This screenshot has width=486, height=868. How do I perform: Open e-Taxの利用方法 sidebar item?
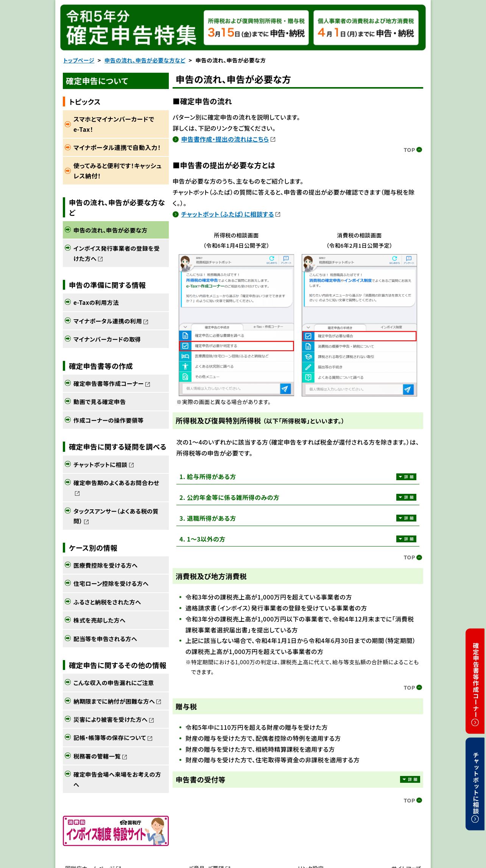click(x=116, y=303)
